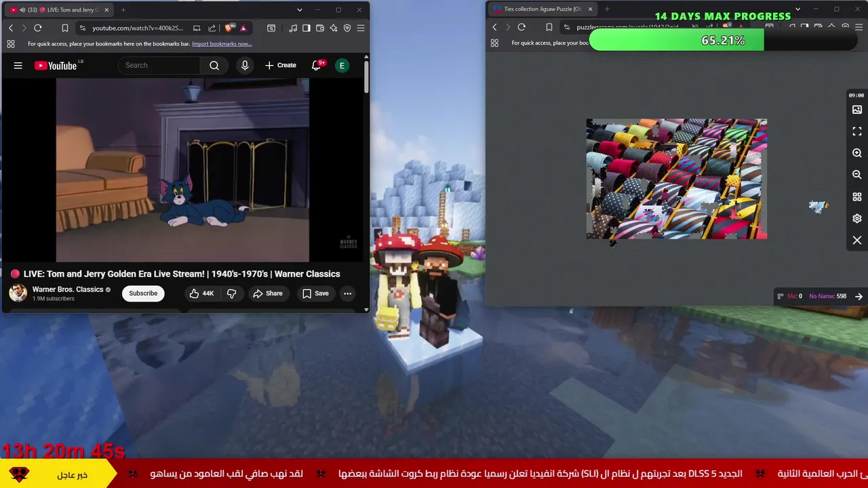This screenshot has height=488, width=868.
Task: Go to YouTube home via logo
Action: [x=56, y=65]
